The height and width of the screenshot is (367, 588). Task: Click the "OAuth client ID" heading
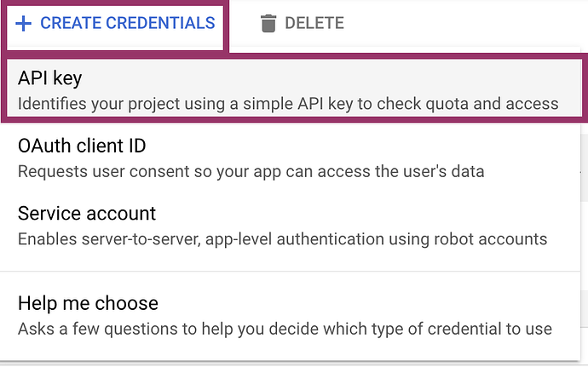point(82,146)
